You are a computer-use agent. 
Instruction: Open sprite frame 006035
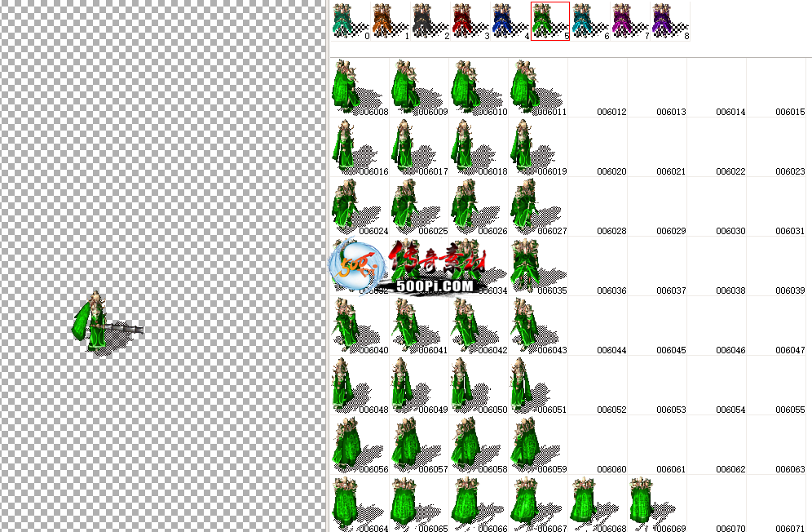point(538,266)
